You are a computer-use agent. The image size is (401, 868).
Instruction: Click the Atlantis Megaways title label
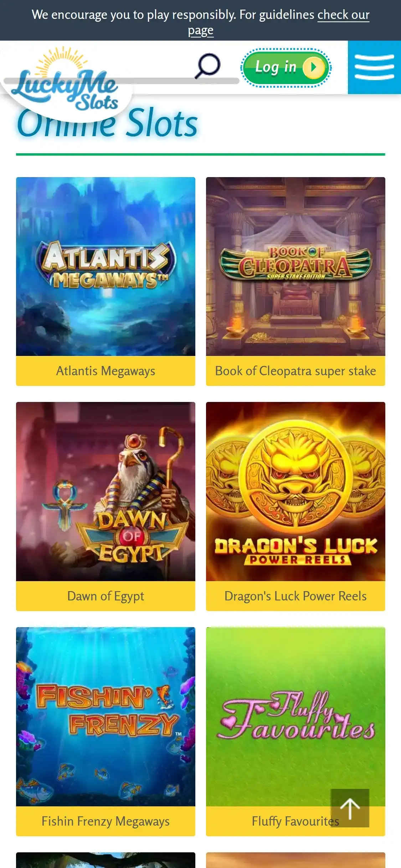coord(106,371)
